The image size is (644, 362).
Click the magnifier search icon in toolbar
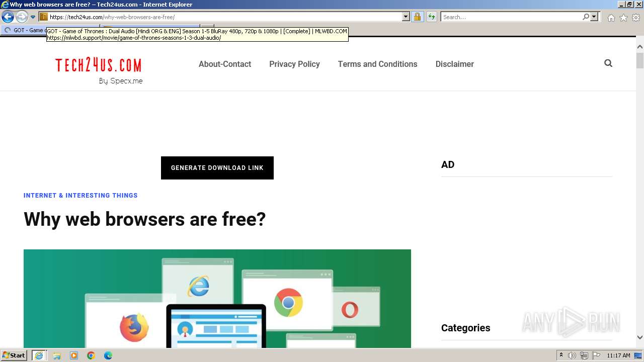(x=586, y=17)
